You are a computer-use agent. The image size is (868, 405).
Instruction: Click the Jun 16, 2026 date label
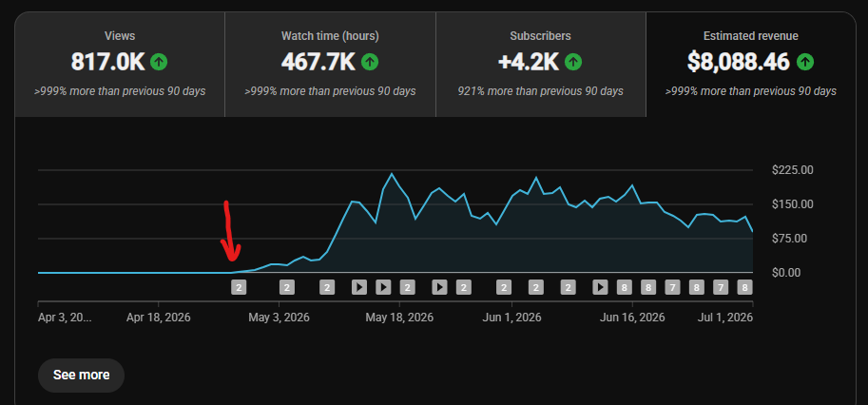(x=632, y=318)
